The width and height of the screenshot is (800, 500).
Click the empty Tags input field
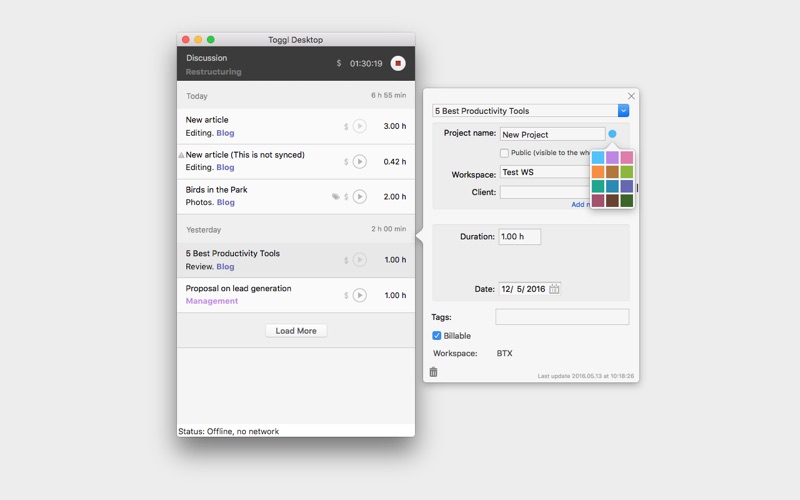562,317
